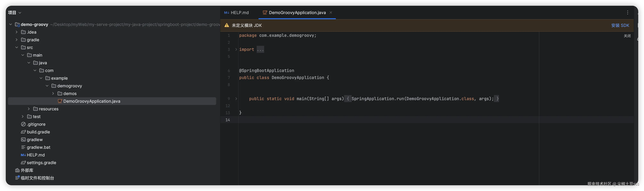Switch to the HELP.md tab
The image size is (644, 191).
(236, 12)
